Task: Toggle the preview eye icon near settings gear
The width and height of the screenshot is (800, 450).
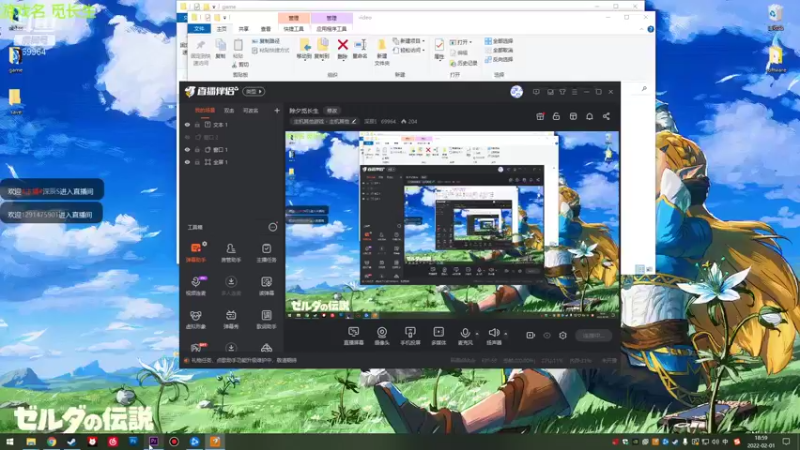Action: [547, 335]
